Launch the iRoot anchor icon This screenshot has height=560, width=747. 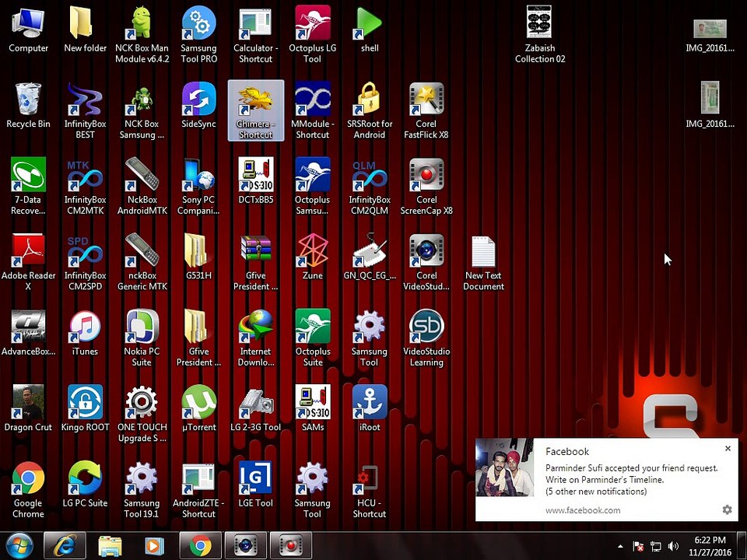click(370, 403)
